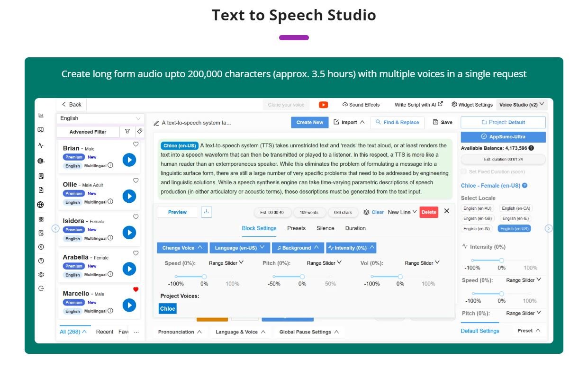Open Write Script with AI link
Screen dimensions: 588x369
(419, 105)
